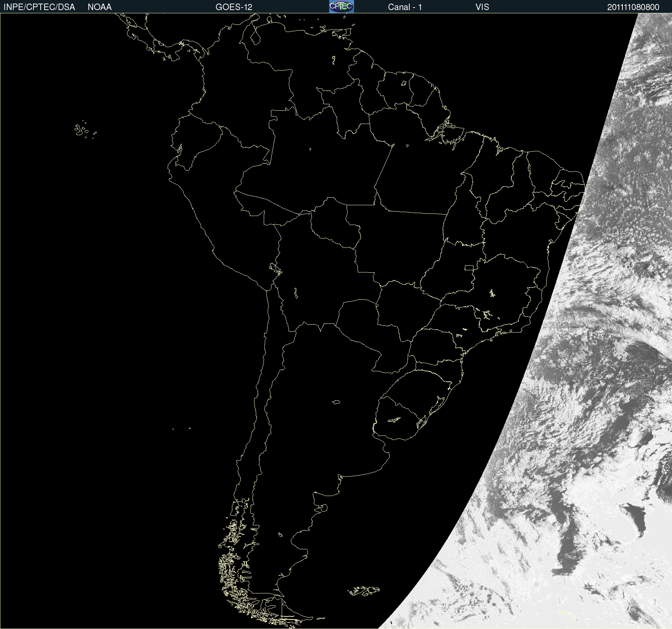Click the CPTEC logo in the header
Image resolution: width=672 pixels, height=629 pixels.
coord(341,6)
